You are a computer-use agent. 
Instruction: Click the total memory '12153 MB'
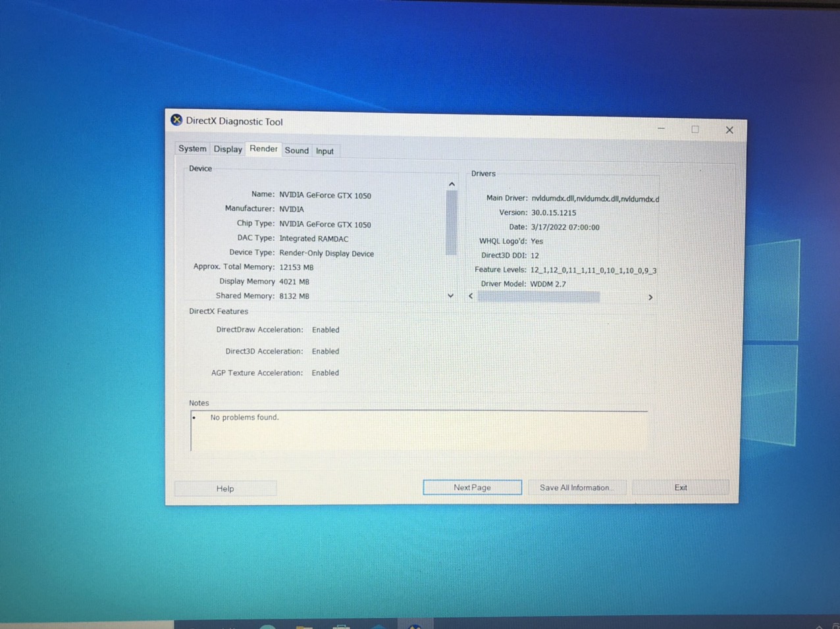pyautogui.click(x=296, y=267)
